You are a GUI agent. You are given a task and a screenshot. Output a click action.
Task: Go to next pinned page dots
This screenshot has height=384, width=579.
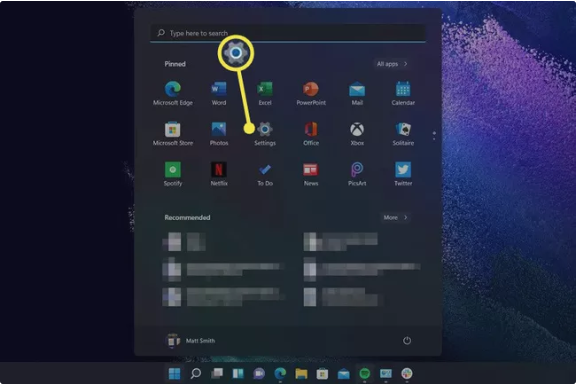(434, 136)
